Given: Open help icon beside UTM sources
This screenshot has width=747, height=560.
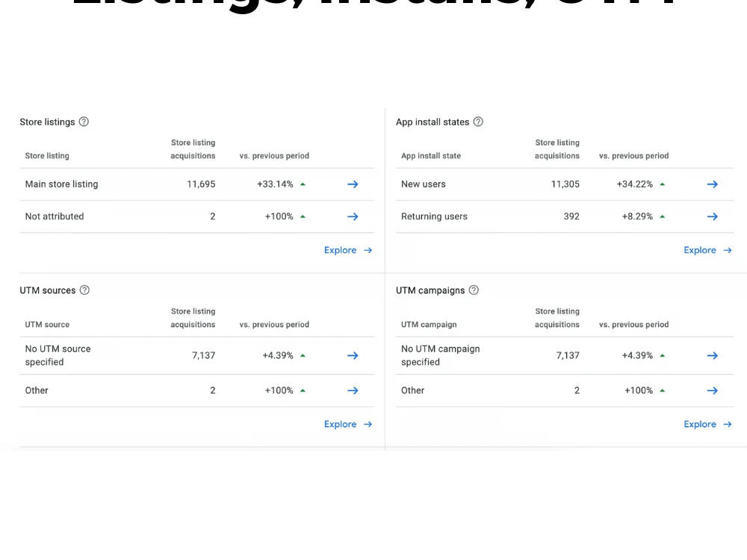Looking at the screenshot, I should coord(84,290).
